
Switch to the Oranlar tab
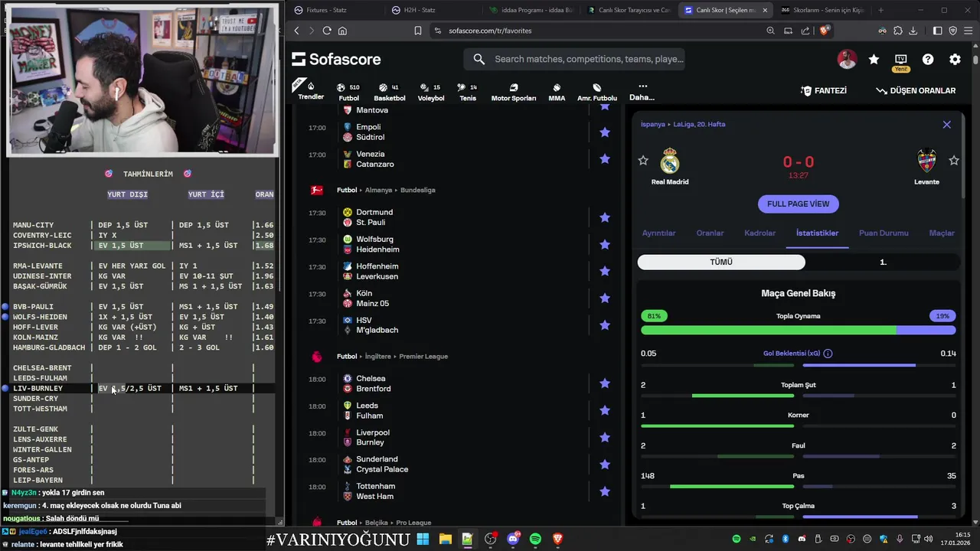710,233
